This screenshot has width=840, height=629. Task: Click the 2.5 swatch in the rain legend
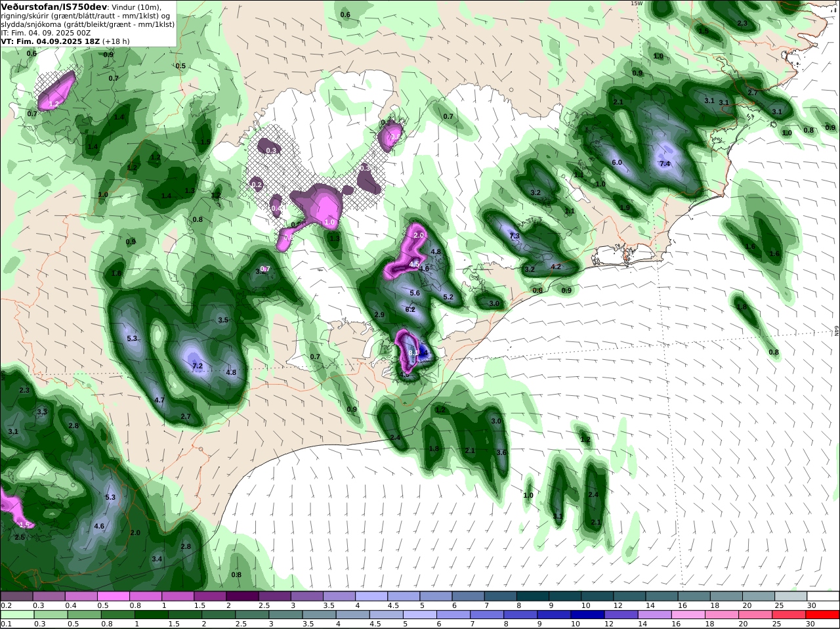click(x=253, y=615)
